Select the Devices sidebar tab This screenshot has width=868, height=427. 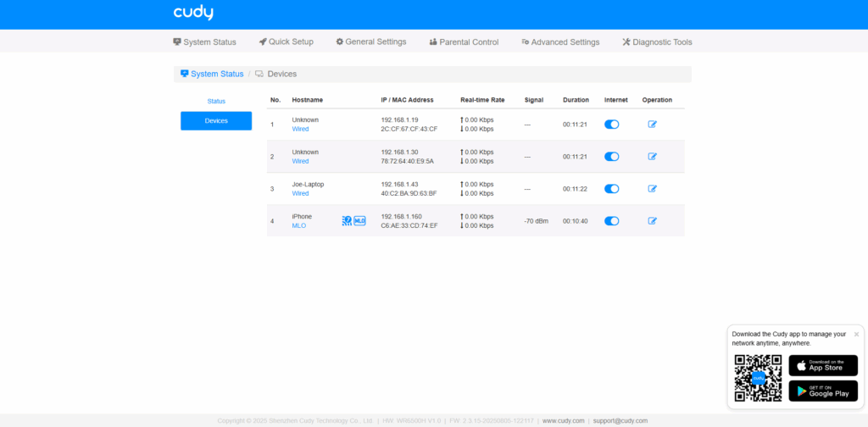(x=216, y=120)
